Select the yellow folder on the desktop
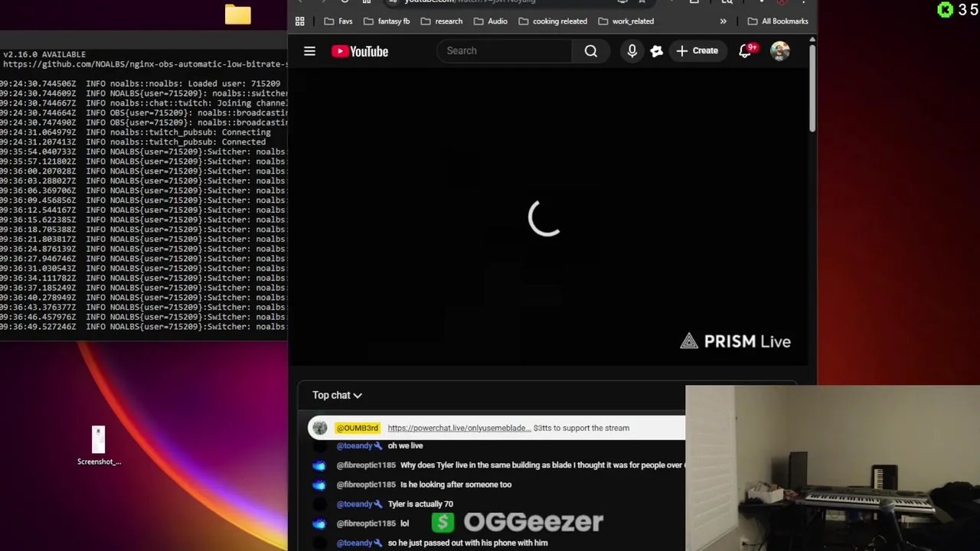 coord(238,15)
